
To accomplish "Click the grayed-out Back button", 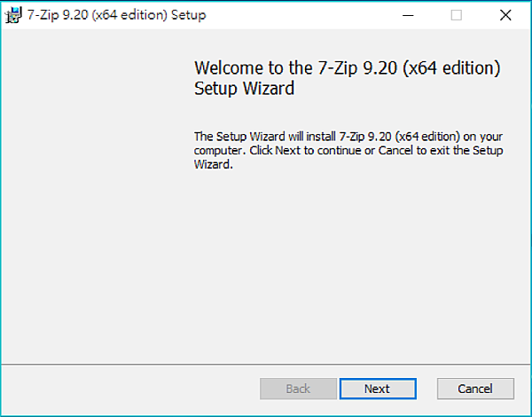I will pos(298,389).
